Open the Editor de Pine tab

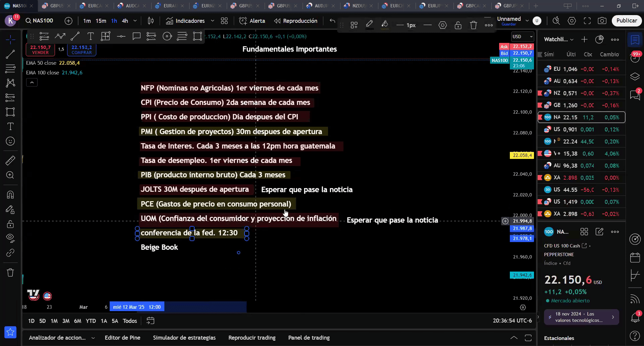pyautogui.click(x=122, y=338)
